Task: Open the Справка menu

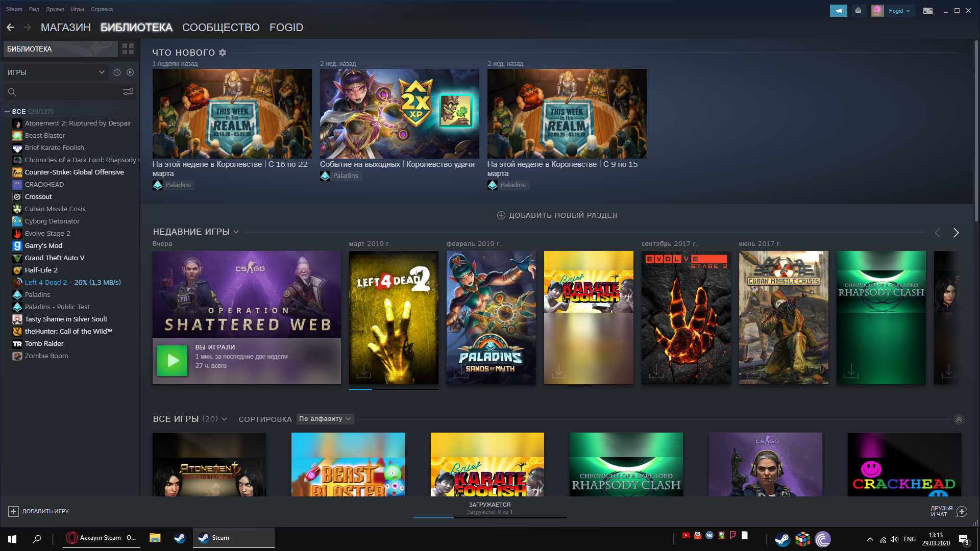Action: click(102, 9)
